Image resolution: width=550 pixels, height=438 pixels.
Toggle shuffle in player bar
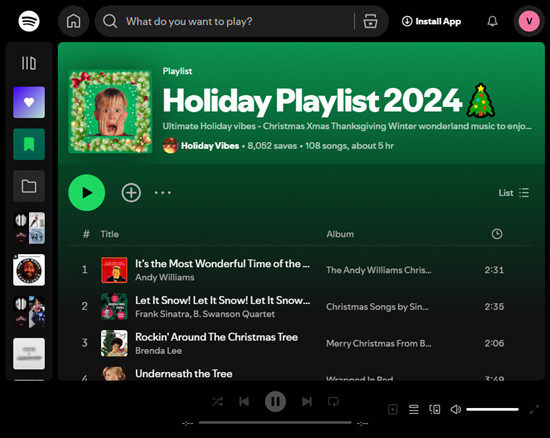217,402
